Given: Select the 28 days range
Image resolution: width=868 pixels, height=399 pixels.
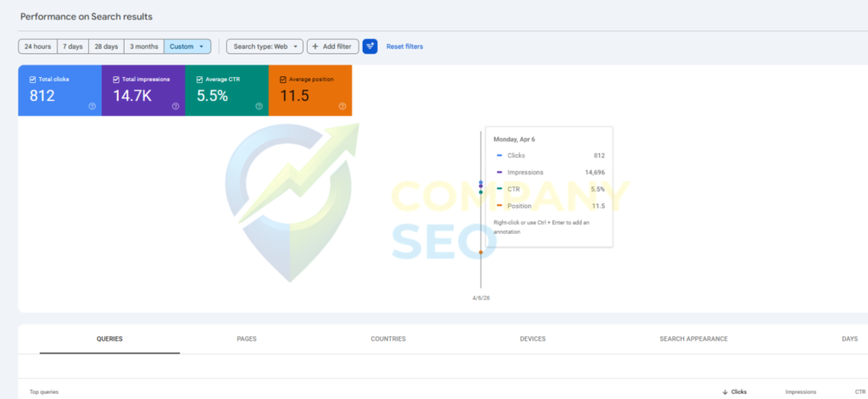Looking at the screenshot, I should (105, 47).
